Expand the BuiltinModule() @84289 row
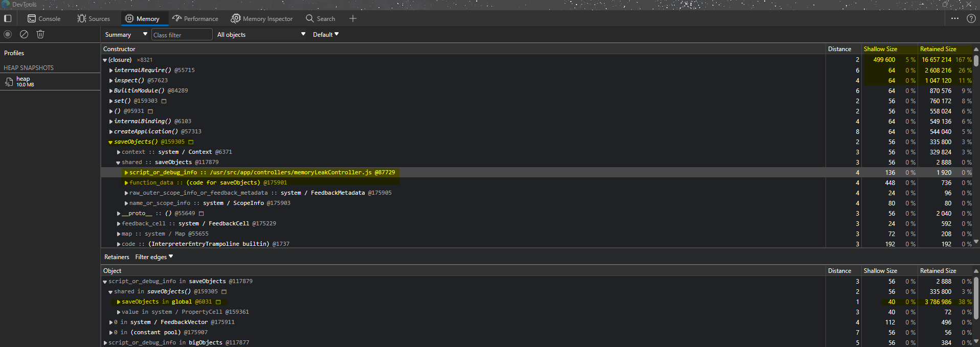Screen dimensions: 980x347 pyautogui.click(x=111, y=91)
